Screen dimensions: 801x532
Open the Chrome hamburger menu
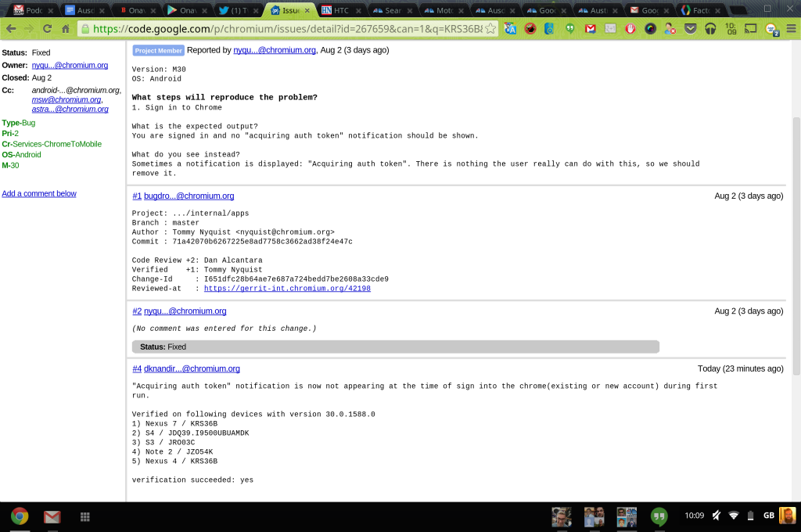791,29
